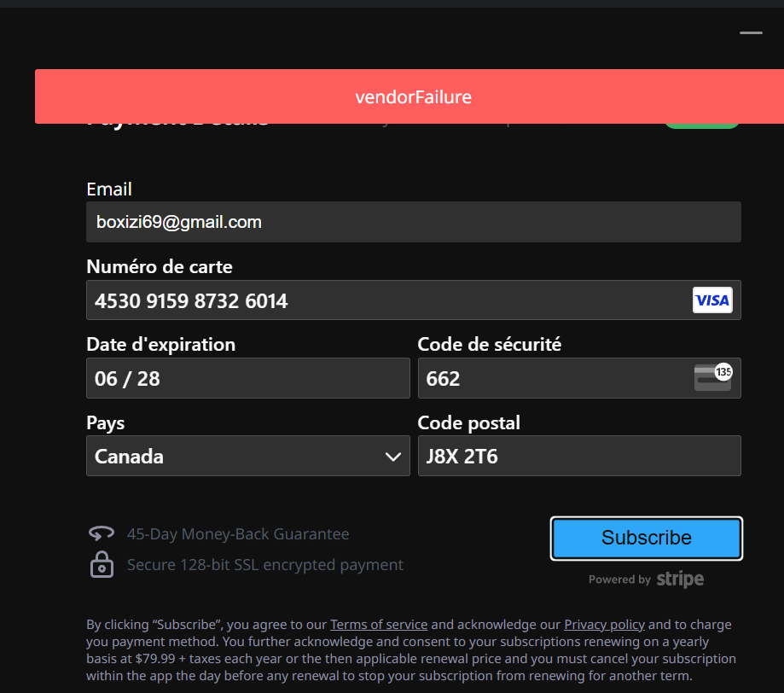Click the 'Numéro de carte' label
Viewport: 784px width, 693px height.
point(160,266)
